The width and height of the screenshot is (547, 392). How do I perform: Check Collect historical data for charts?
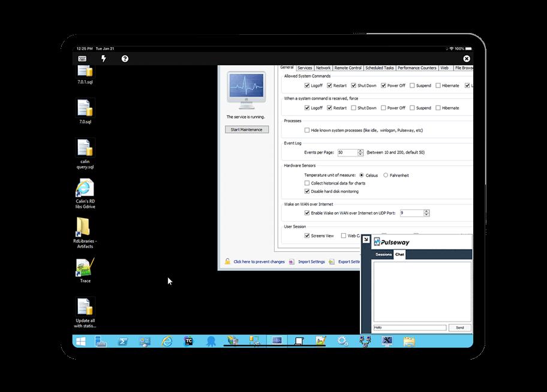(307, 183)
